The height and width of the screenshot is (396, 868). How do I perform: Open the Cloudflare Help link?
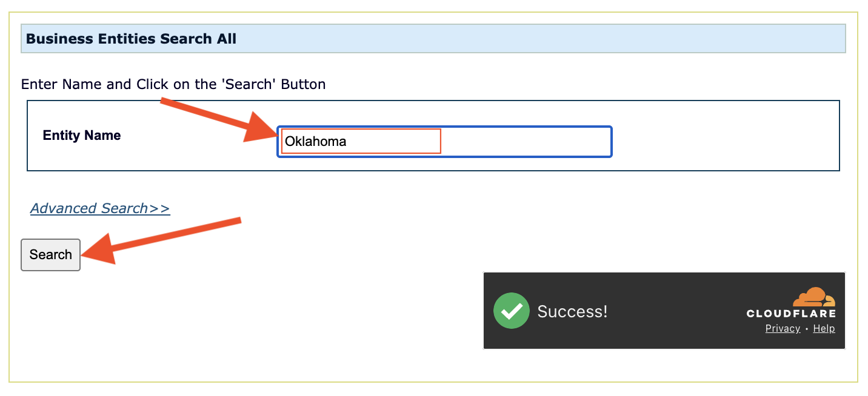point(824,328)
